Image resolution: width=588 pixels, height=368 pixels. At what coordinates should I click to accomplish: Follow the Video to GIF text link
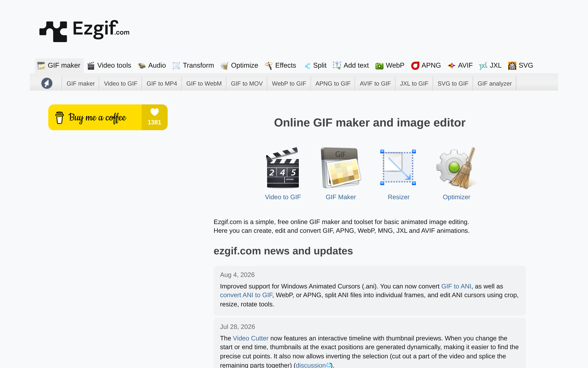[x=283, y=197]
